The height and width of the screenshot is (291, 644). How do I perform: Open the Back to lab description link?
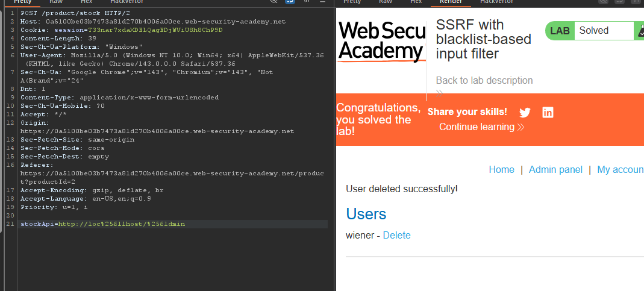(x=484, y=80)
